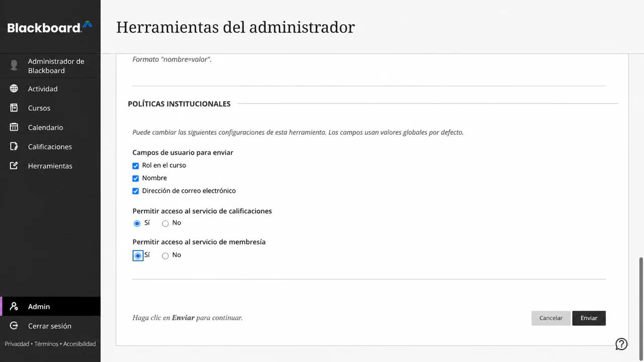Click the 'Formato "nombre=valor".' hint text
Viewport: 644px width, 362px height.
(172, 59)
